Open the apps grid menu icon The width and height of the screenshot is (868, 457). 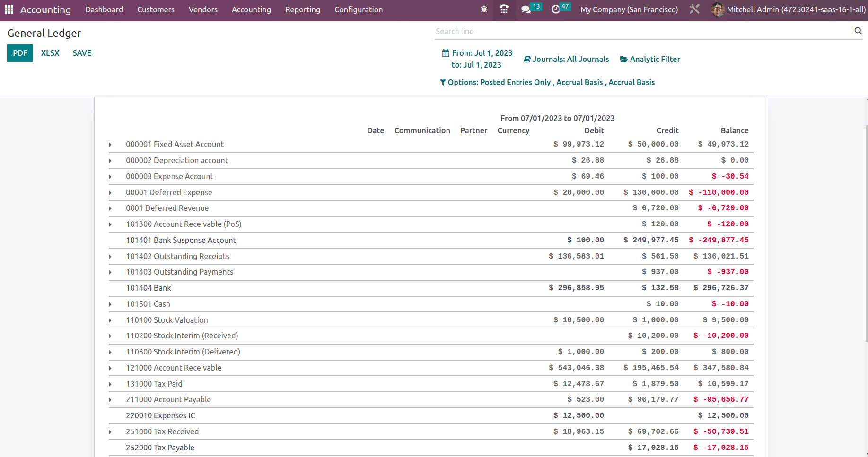tap(9, 9)
